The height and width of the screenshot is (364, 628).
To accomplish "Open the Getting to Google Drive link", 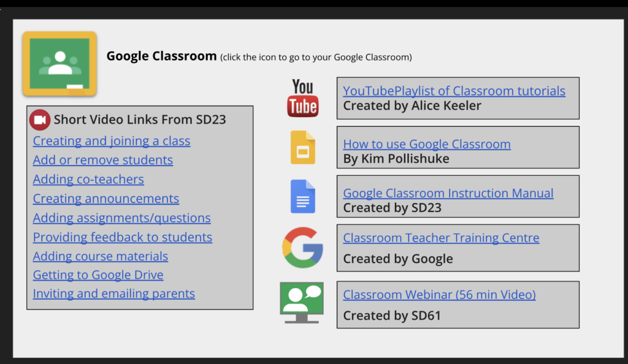I will coord(98,275).
